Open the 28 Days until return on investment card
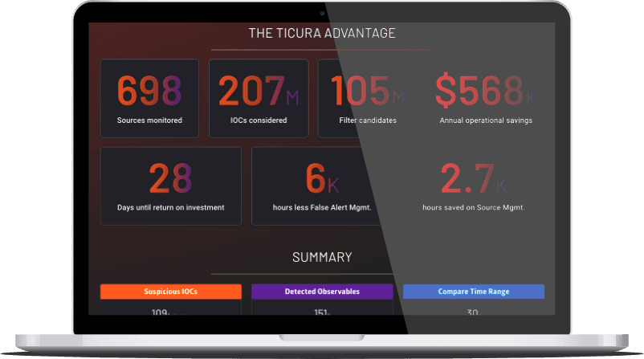Screen dimensions: 644x359 tap(171, 186)
